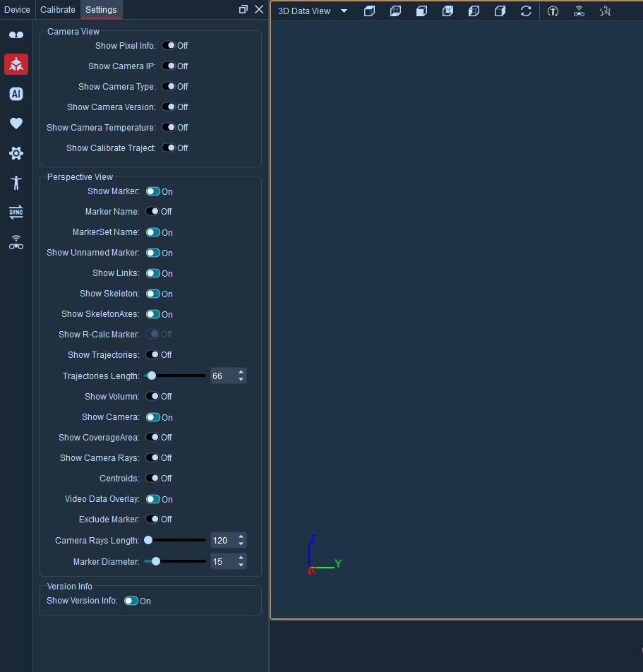Viewport: 643px width, 672px height.
Task: Turn on Show Camera Version
Action: (x=169, y=107)
